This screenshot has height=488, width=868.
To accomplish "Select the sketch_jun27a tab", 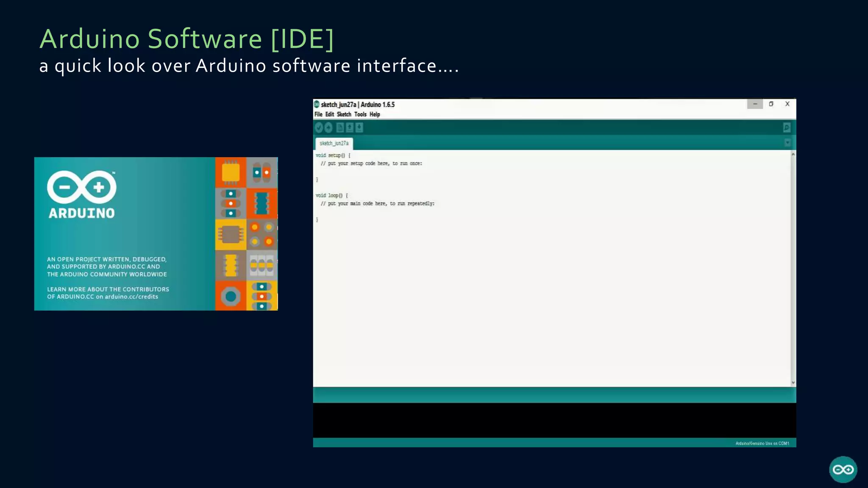I will pos(334,143).
